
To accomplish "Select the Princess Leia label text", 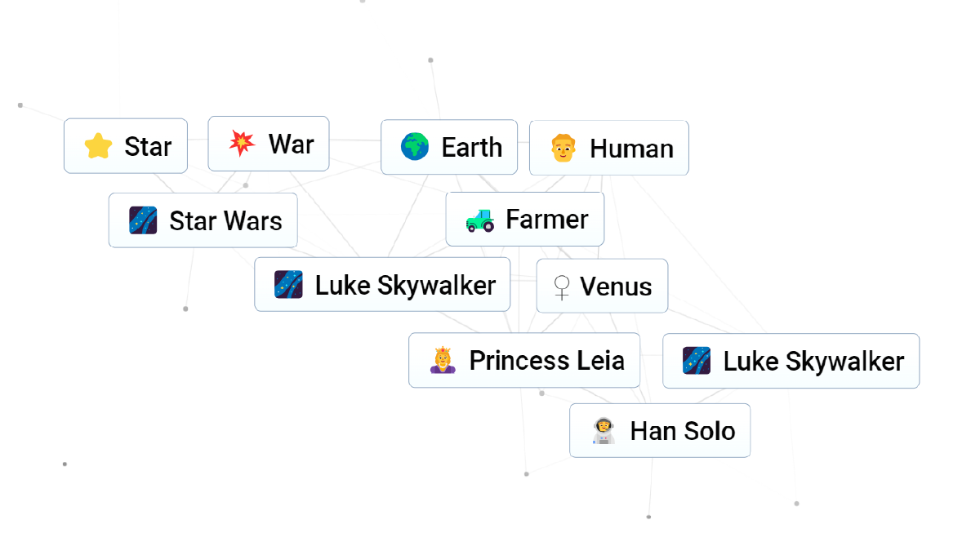I will coord(546,360).
